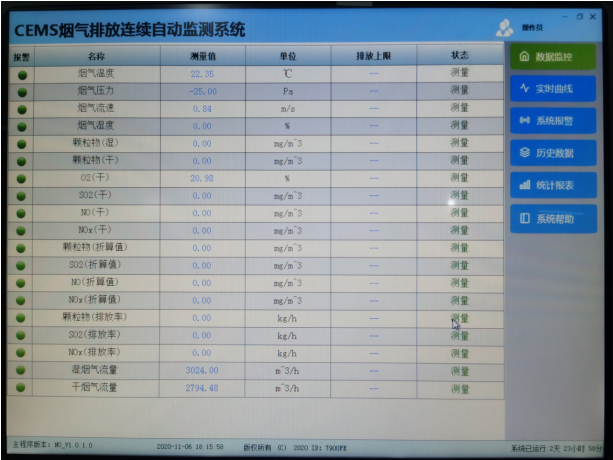Viewport: 613px width, 460px height.
Task: Click the 单位 column header
Action: [288, 56]
